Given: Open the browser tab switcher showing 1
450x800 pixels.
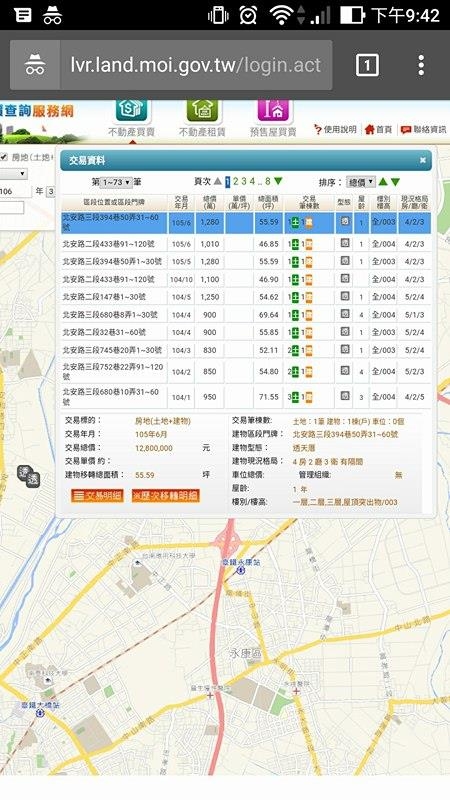Looking at the screenshot, I should (x=367, y=65).
